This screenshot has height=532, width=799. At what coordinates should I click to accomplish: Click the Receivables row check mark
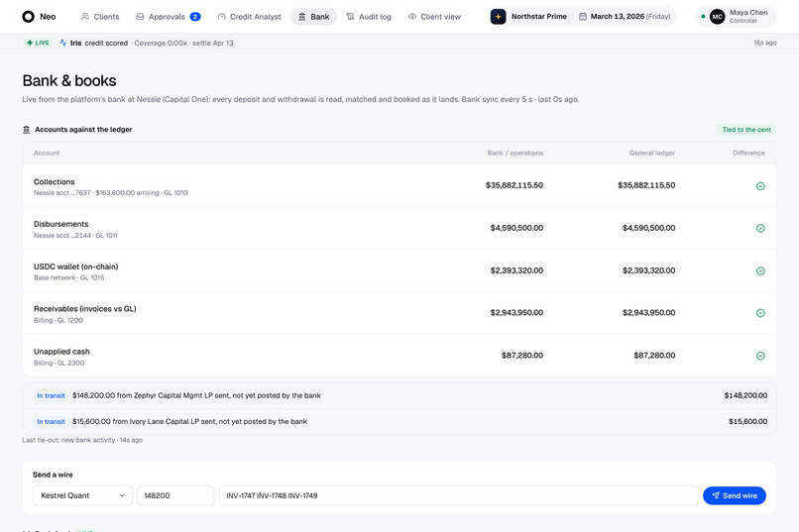[760, 313]
